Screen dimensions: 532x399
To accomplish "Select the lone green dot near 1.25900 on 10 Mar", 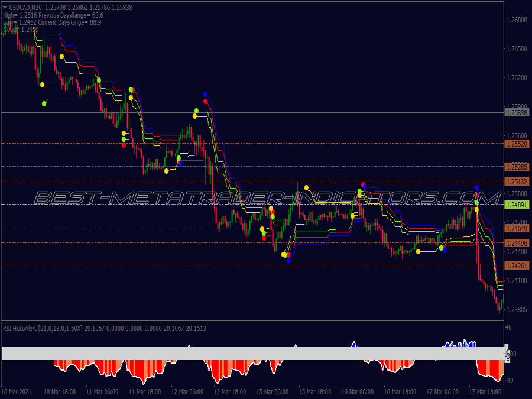I will pyautogui.click(x=44, y=103).
